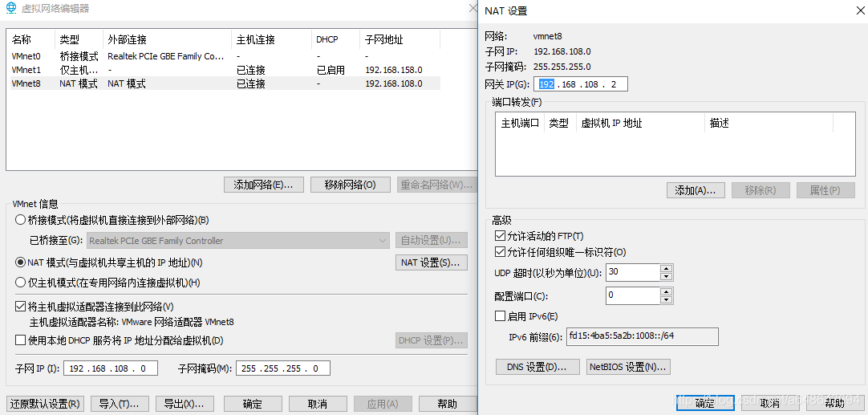Toggle connect host virtual adapter checkbox
Screen dimensions: 868x415
click(21, 307)
